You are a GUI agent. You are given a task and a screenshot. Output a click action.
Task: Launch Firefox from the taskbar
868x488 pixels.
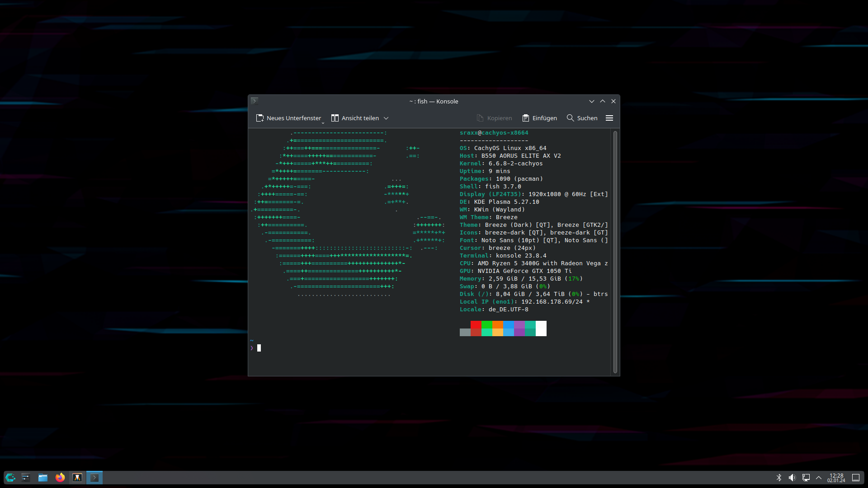tap(60, 478)
